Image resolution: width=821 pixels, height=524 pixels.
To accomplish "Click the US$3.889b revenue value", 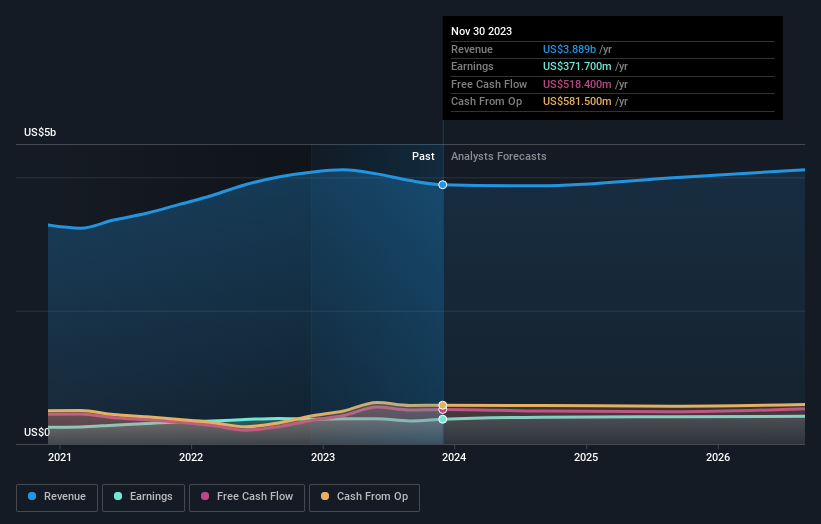I will (x=569, y=49).
